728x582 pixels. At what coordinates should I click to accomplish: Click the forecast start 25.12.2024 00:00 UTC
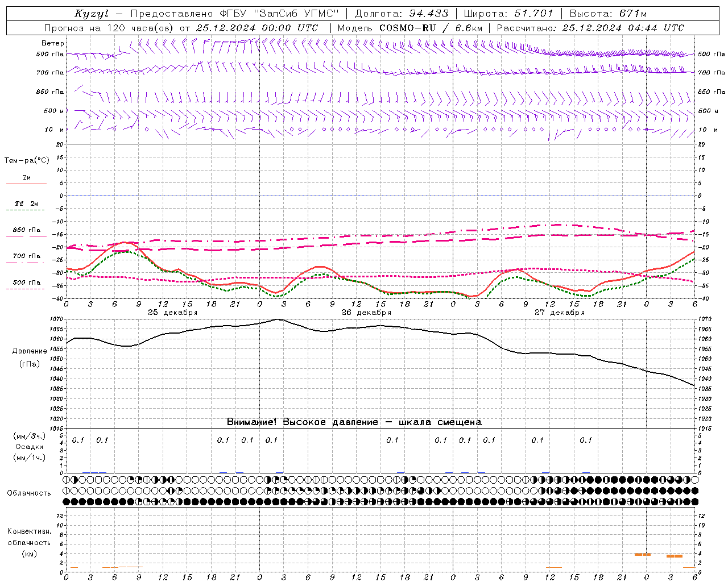(x=257, y=28)
